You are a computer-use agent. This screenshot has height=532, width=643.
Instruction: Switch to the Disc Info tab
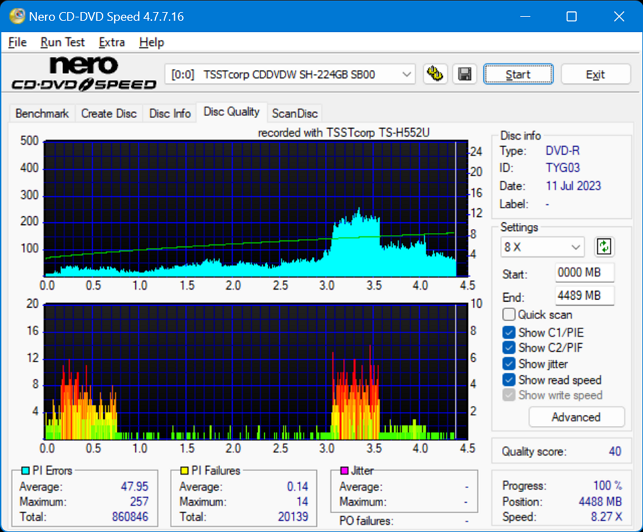[170, 113]
